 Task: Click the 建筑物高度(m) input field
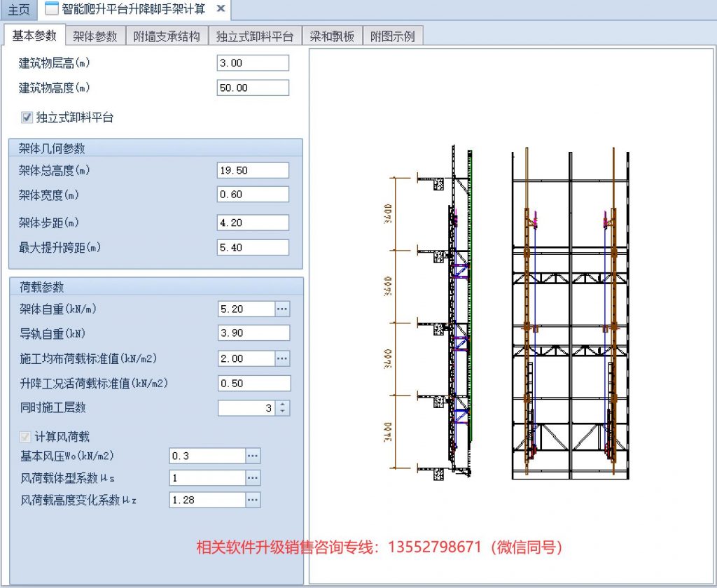[253, 87]
